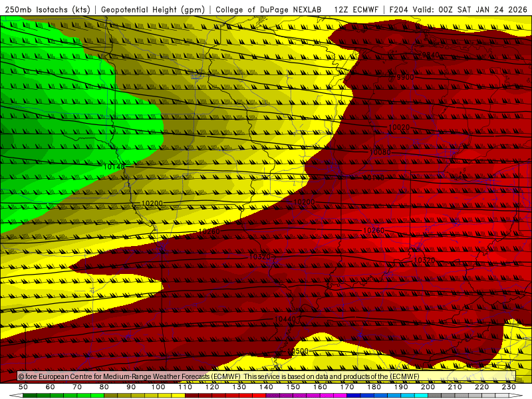Viewport: 532px width, 399px height.
Task: Click the legend value 110
Action: 186,387
